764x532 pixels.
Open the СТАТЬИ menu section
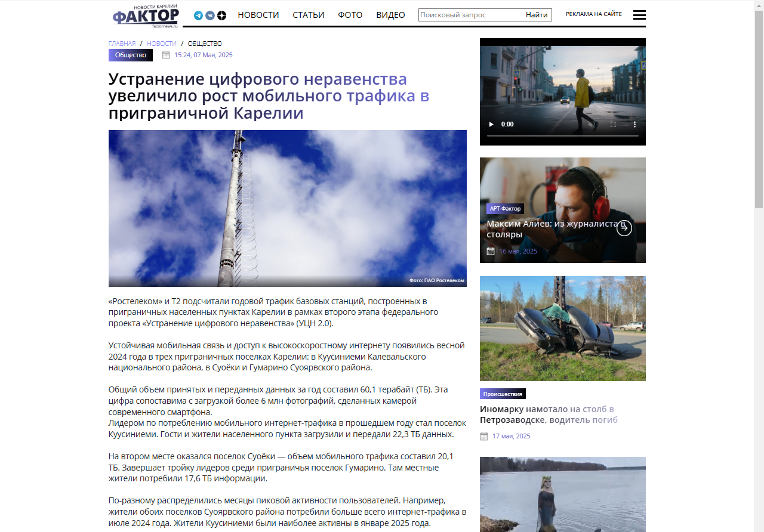pyautogui.click(x=309, y=15)
